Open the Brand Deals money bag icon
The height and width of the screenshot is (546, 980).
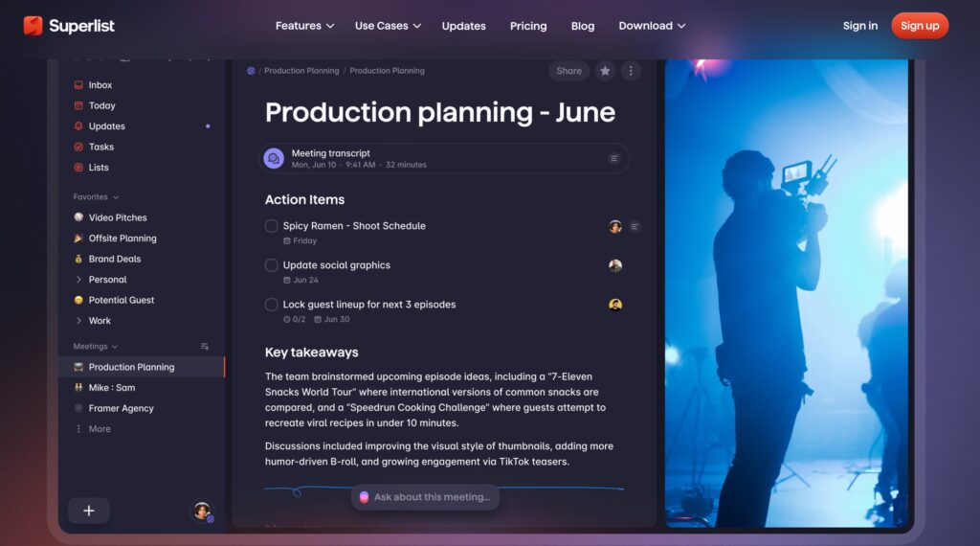coord(78,259)
